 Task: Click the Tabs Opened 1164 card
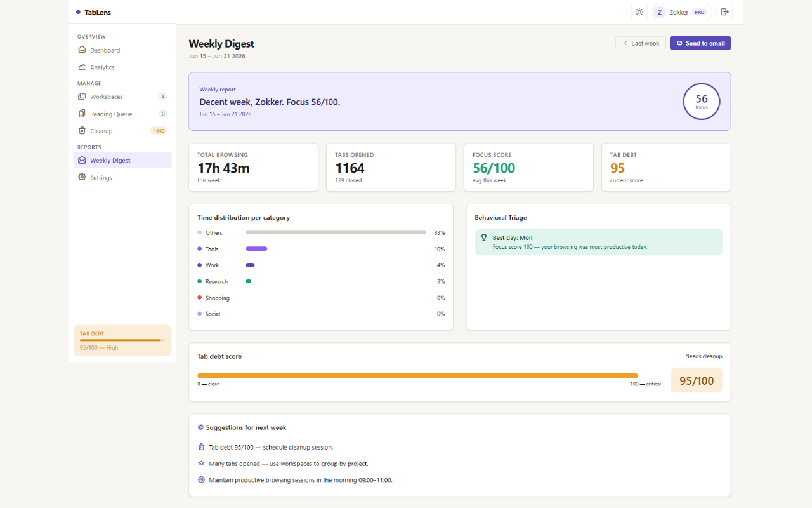pos(391,167)
